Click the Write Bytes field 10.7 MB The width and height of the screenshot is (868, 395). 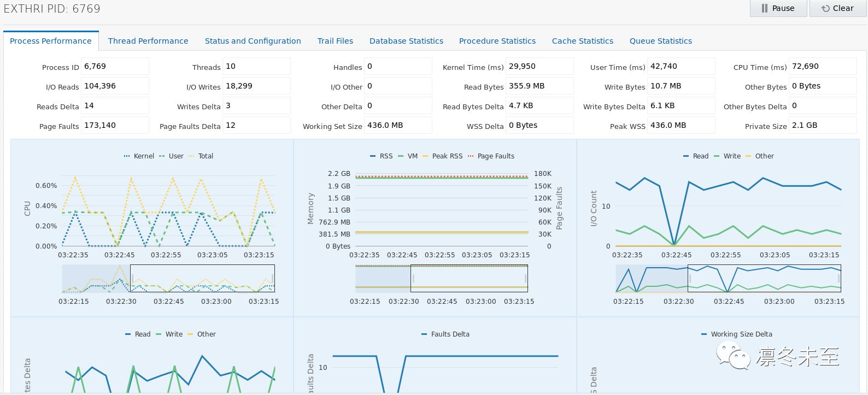click(x=681, y=86)
